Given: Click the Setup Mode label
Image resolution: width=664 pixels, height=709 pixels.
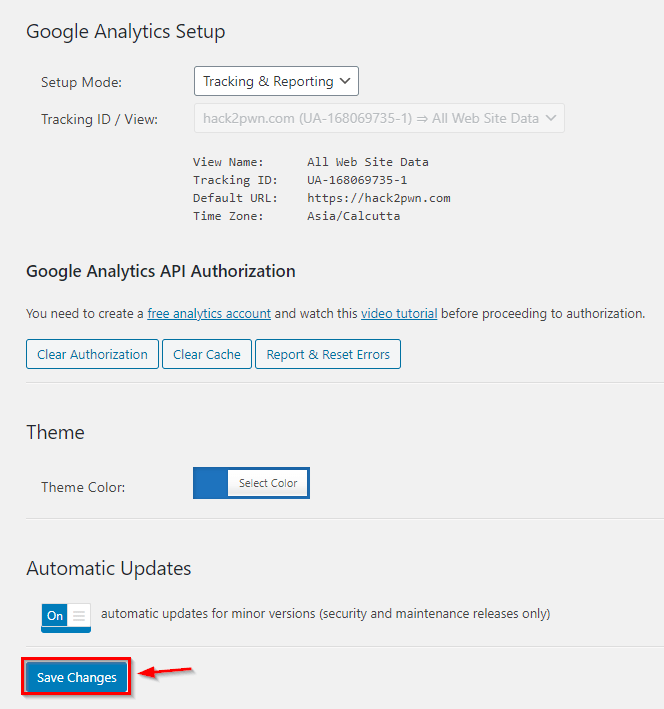Looking at the screenshot, I should coord(81,82).
